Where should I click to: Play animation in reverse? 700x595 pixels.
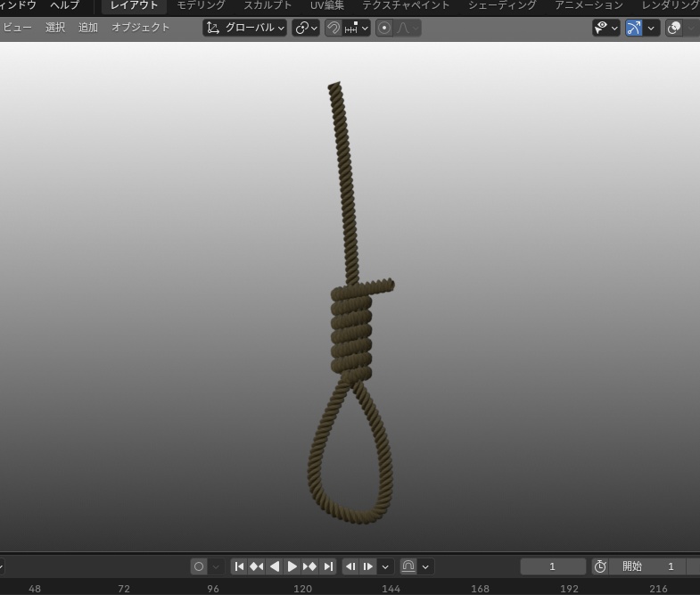275,566
